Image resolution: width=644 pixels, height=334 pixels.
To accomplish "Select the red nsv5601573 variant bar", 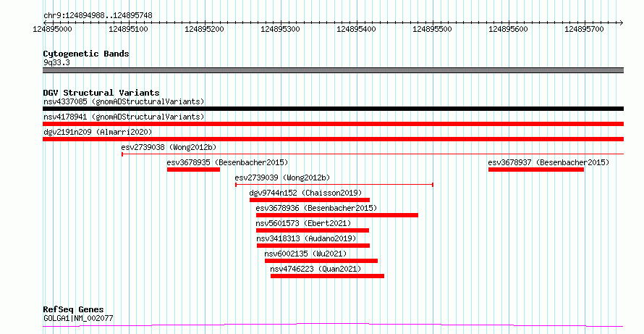I will (x=313, y=230).
